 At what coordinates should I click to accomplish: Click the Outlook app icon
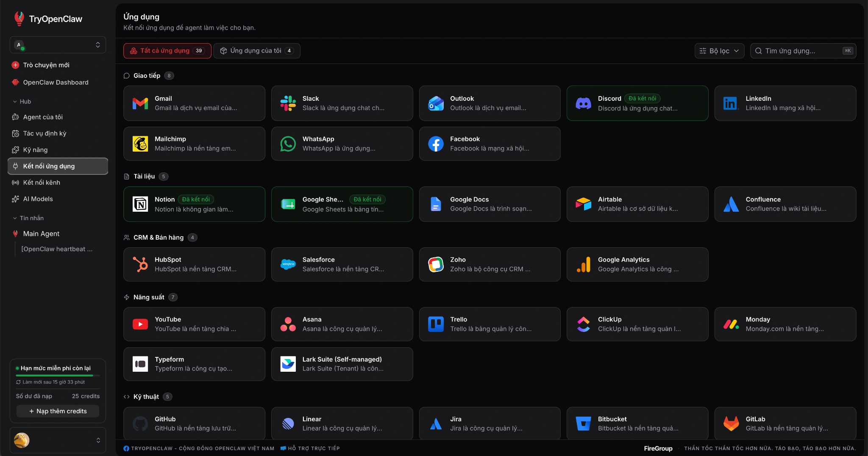436,103
